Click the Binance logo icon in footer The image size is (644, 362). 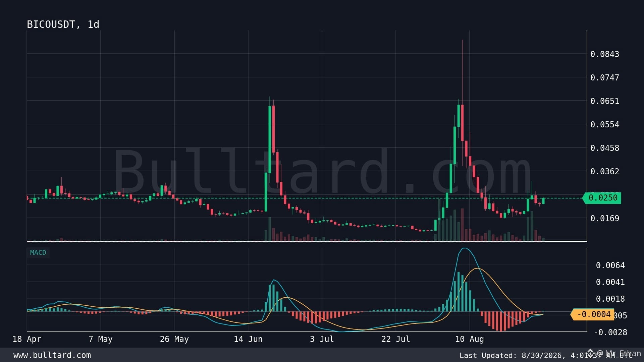tap(591, 353)
